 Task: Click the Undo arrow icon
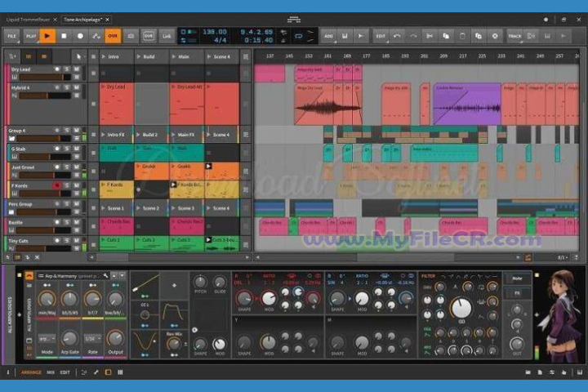(x=397, y=36)
